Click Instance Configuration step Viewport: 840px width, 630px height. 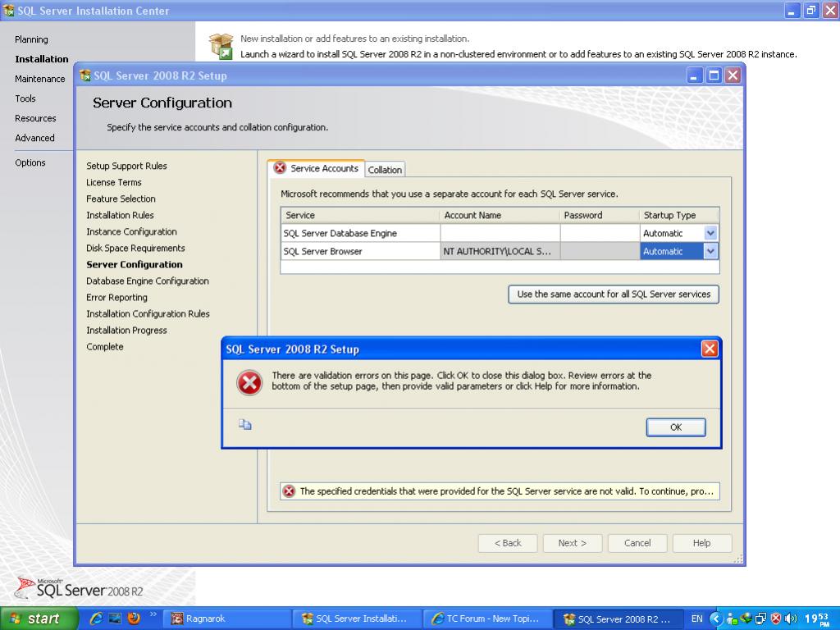tap(131, 232)
